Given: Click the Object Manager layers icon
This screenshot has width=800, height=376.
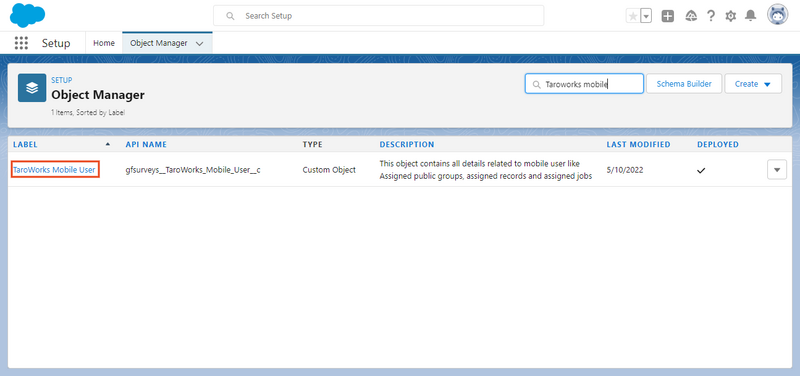Looking at the screenshot, I should (x=32, y=88).
